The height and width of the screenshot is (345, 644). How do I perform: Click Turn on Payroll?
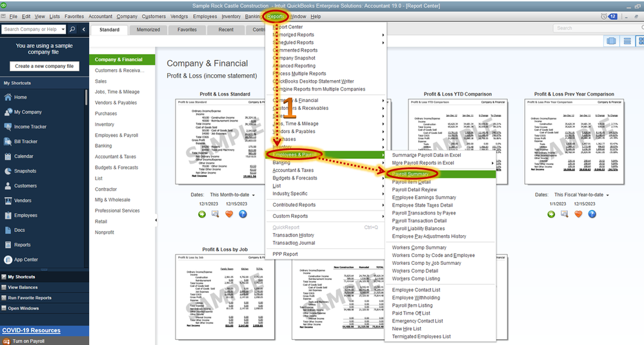pyautogui.click(x=28, y=341)
